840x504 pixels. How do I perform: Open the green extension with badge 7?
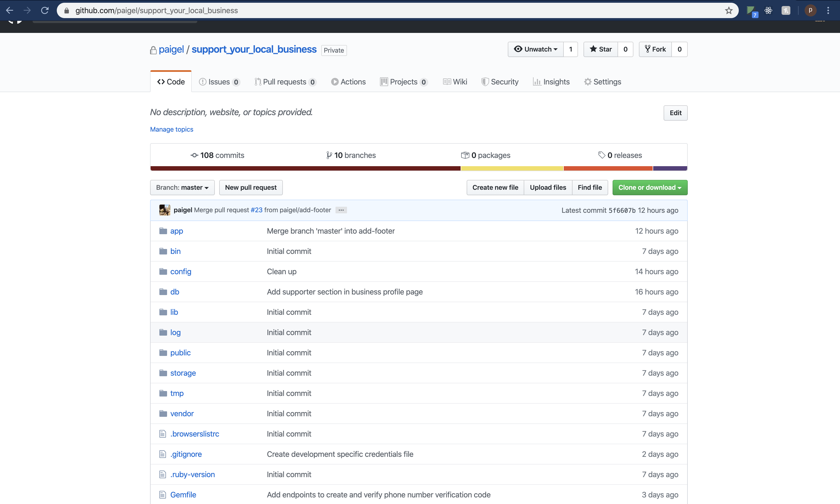751,11
